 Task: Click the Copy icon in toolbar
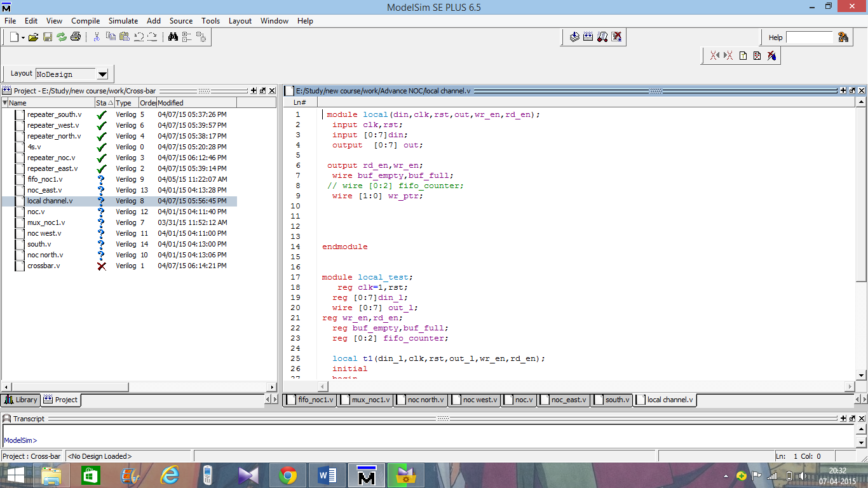111,37
